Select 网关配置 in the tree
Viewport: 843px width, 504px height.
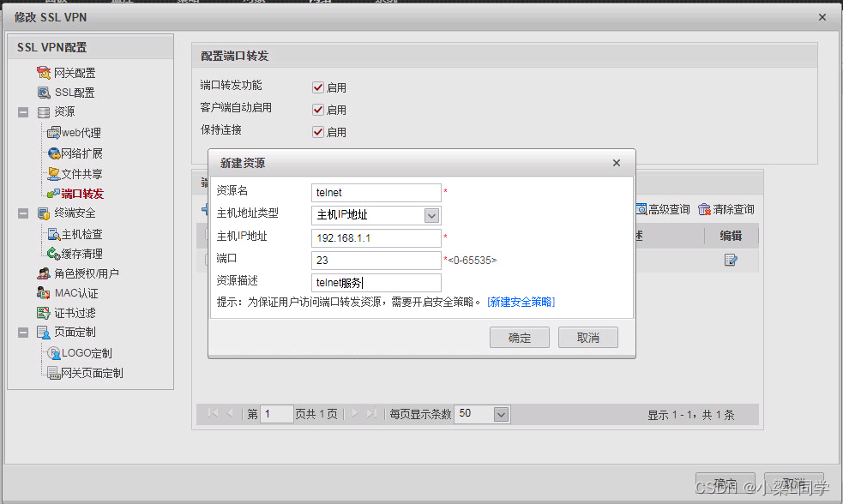click(x=75, y=73)
